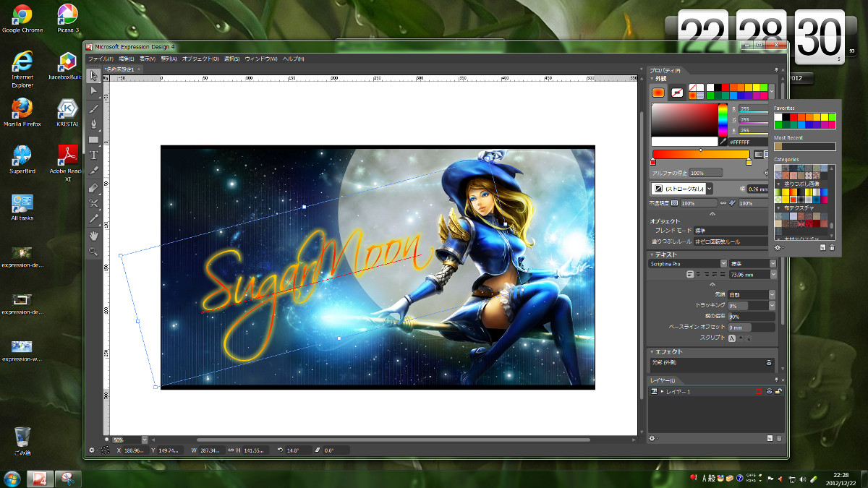Create a new layer in Layers panel
The width and height of the screenshot is (868, 488).
pyautogui.click(x=770, y=438)
